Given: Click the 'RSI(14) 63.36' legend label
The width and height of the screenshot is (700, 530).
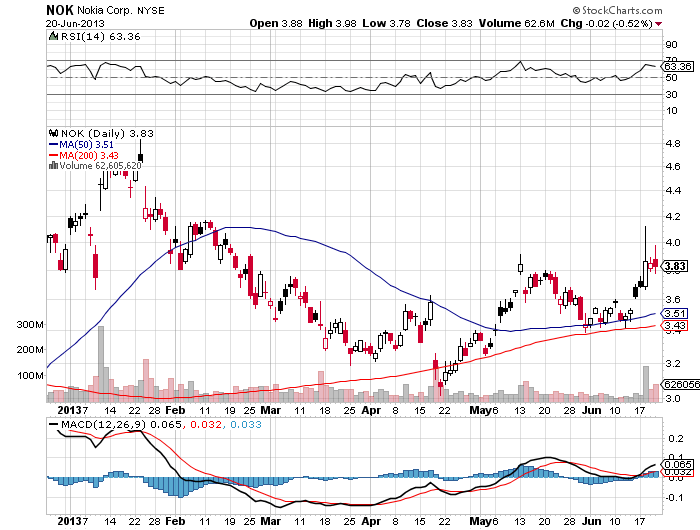Looking at the screenshot, I should (100, 37).
